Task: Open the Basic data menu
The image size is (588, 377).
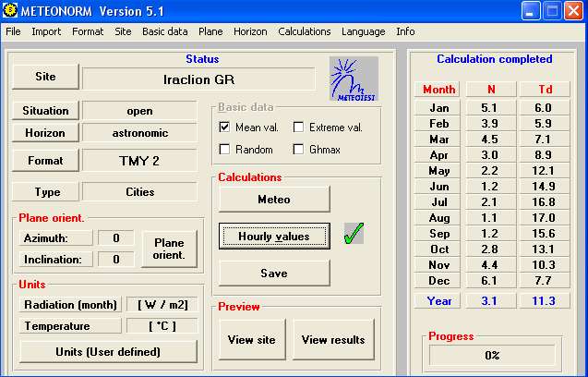Action: [x=165, y=31]
